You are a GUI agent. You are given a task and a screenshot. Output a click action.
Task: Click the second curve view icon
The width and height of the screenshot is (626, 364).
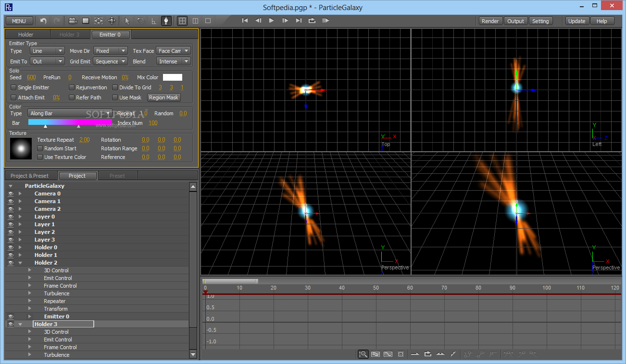[388, 354]
